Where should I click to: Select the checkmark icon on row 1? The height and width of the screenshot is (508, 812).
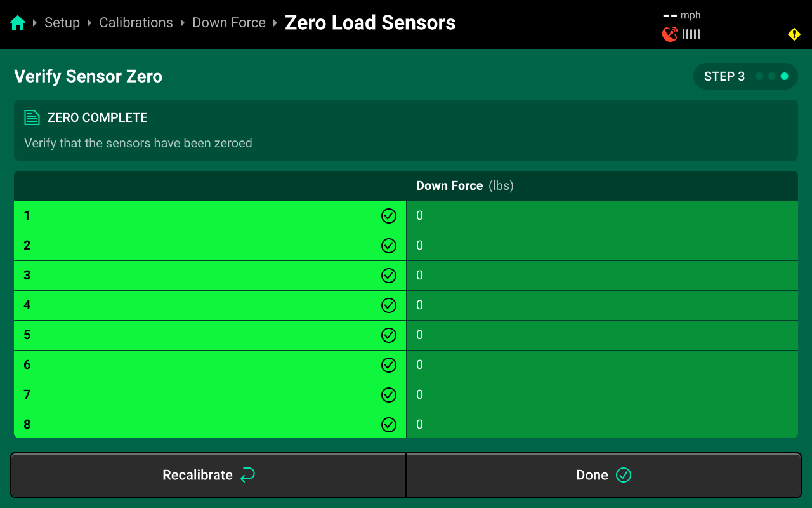pos(389,216)
